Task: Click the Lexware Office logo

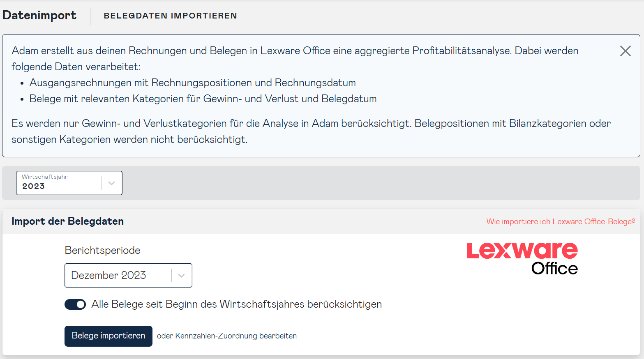Action: pos(522,258)
